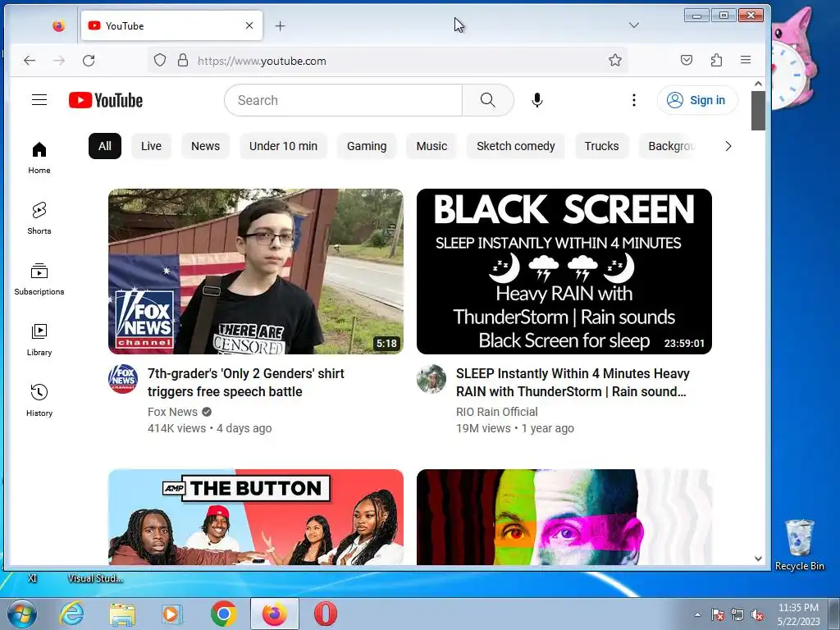Launch Opera from the taskbar
This screenshot has width=840, height=630.
[325, 614]
